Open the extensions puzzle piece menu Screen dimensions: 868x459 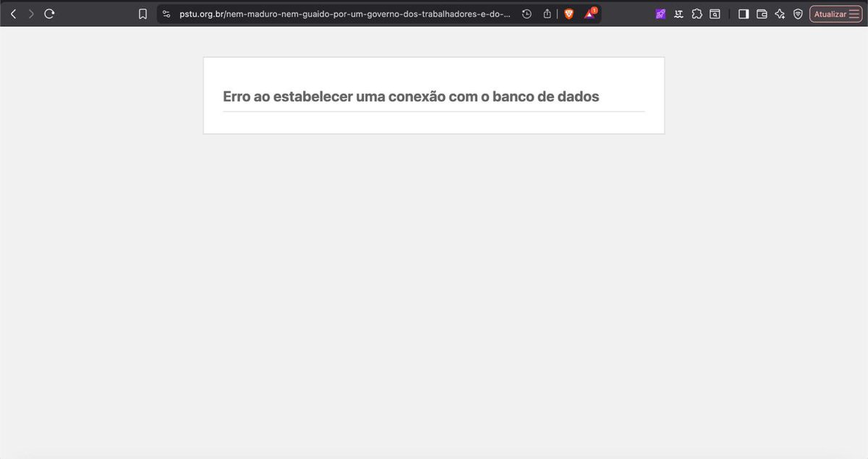(697, 14)
